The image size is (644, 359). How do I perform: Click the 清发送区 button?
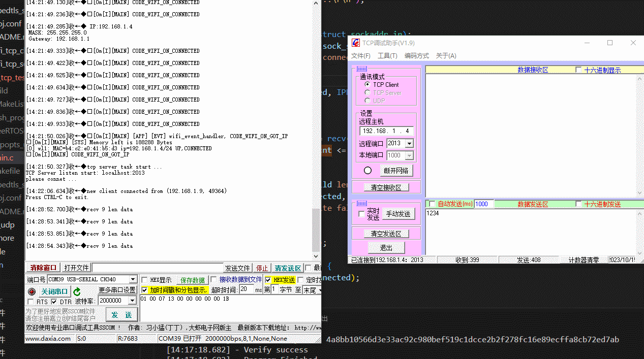pos(288,268)
